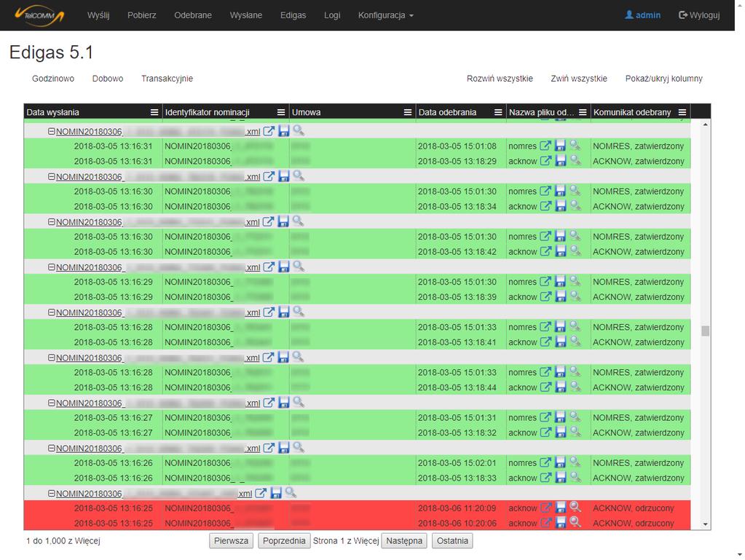Go to the Pobierz page
The width and height of the screenshot is (745, 560).
point(141,15)
